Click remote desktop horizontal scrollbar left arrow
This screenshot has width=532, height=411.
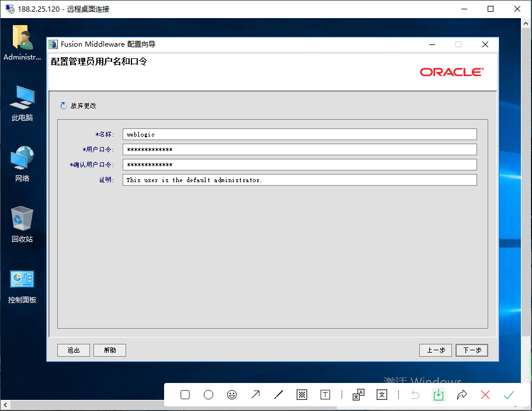5,405
